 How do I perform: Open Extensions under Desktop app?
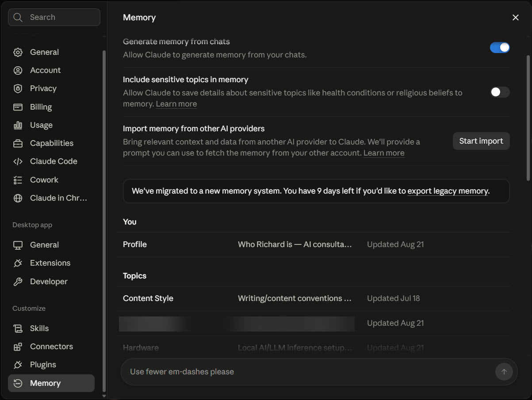coord(51,263)
